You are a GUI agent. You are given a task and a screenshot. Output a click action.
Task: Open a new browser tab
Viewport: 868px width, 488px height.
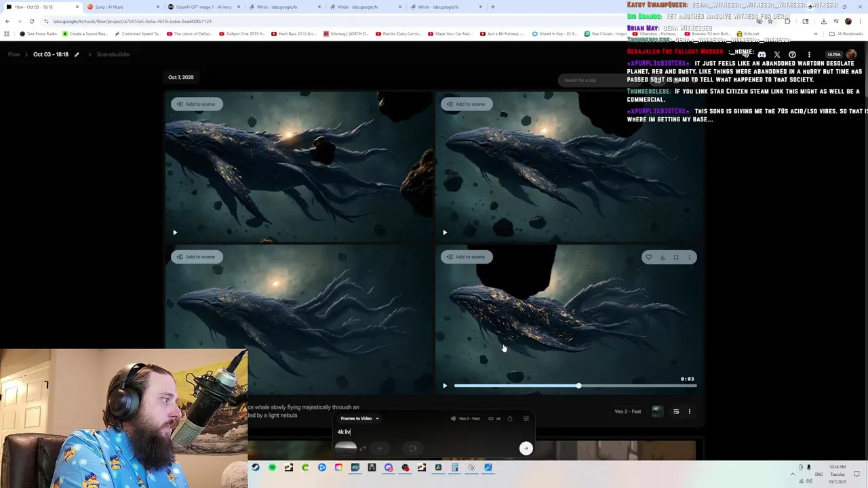[492, 7]
